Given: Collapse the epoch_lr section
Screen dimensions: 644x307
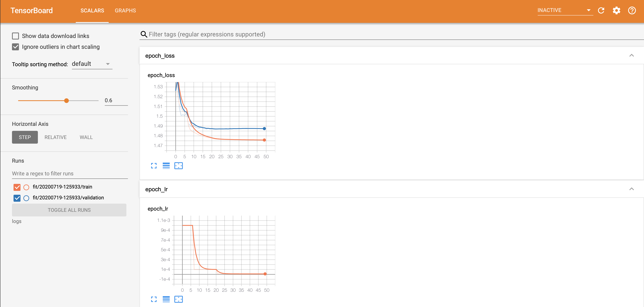Looking at the screenshot, I should pos(631,189).
